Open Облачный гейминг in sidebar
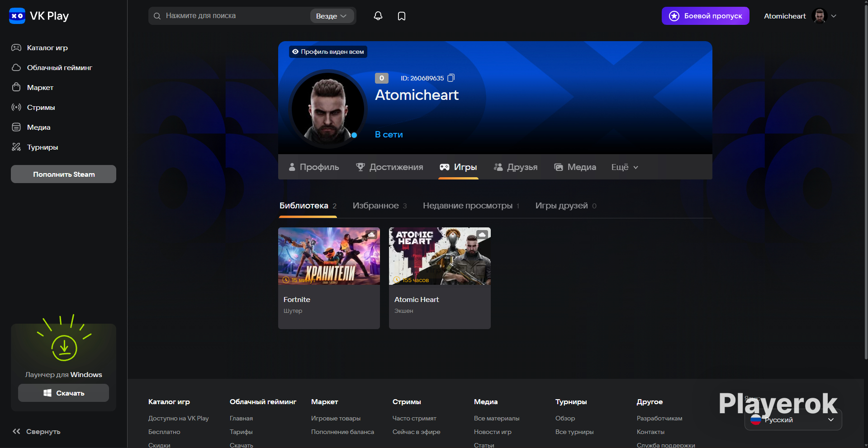The width and height of the screenshot is (868, 448). [x=60, y=67]
